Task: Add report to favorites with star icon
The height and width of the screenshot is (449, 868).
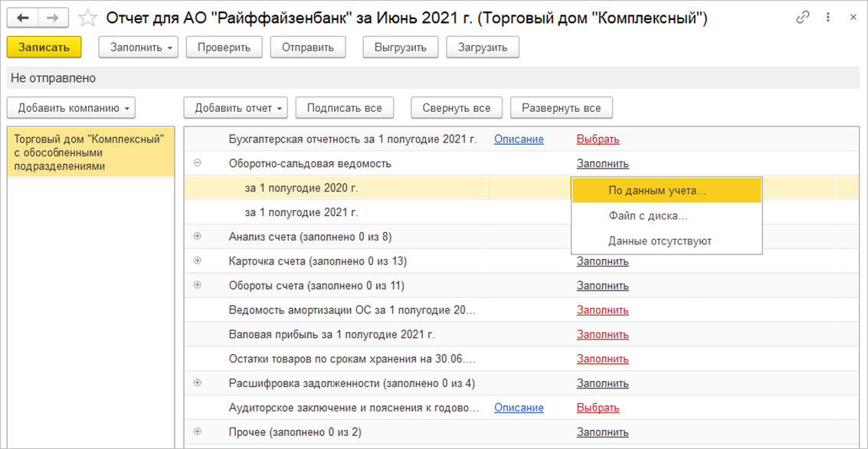Action: (88, 18)
